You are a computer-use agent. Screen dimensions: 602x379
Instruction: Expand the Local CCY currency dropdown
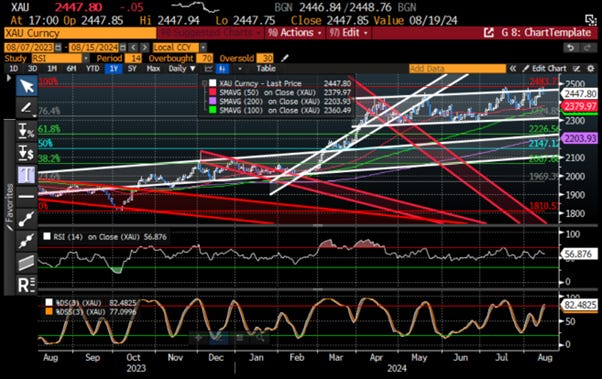point(203,48)
